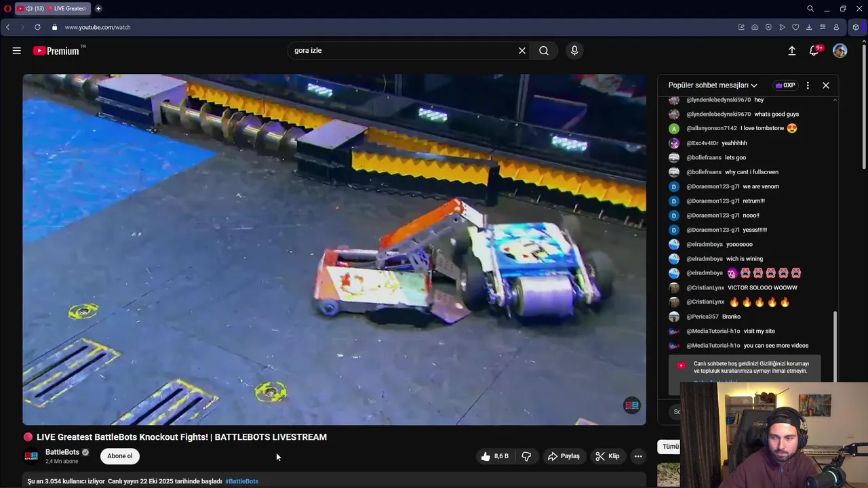Click the padlock site info icon
Image resolution: width=868 pixels, height=488 pixels.
pyautogui.click(x=55, y=27)
